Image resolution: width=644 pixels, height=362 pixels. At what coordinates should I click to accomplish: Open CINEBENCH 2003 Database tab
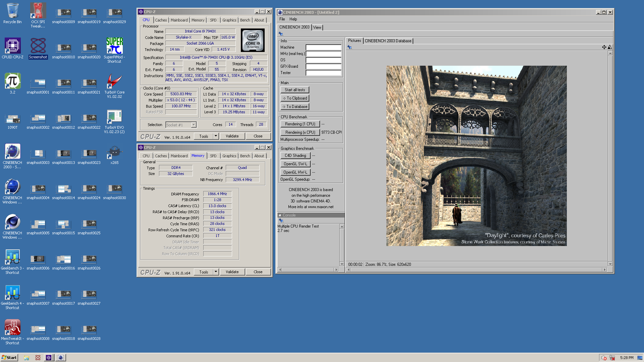point(388,41)
